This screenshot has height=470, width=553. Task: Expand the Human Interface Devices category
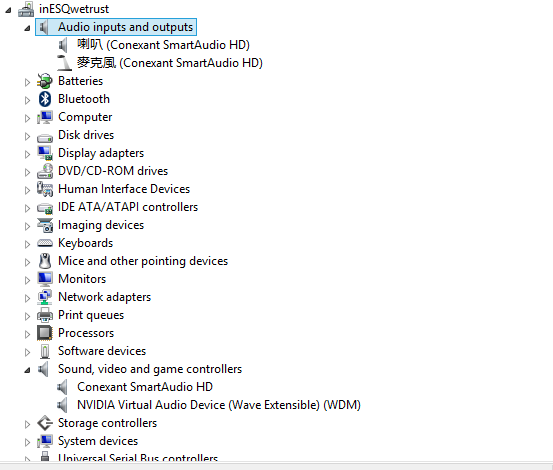click(x=27, y=190)
